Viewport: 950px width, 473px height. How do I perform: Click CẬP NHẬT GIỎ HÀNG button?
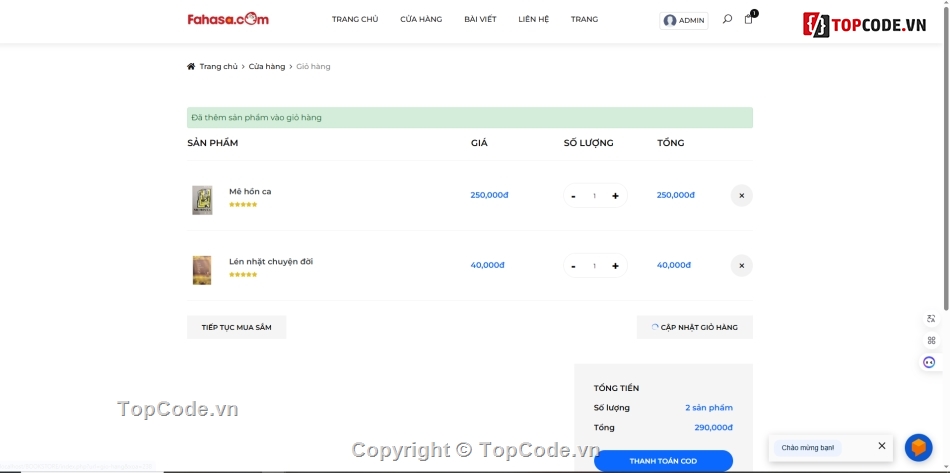694,328
